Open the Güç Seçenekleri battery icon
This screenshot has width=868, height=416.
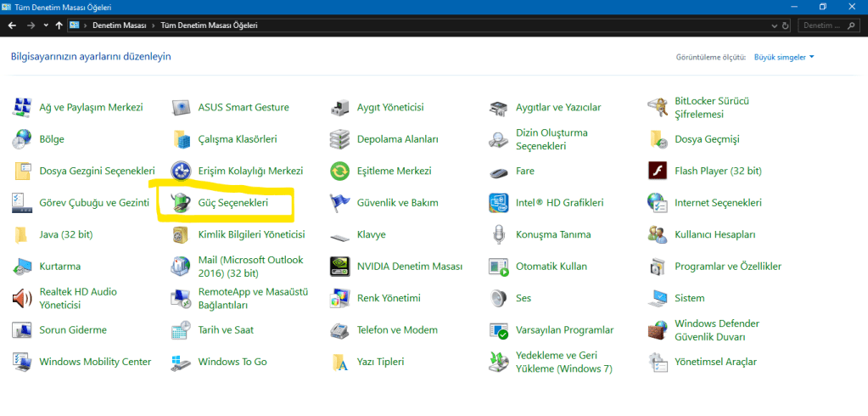pyautogui.click(x=181, y=203)
